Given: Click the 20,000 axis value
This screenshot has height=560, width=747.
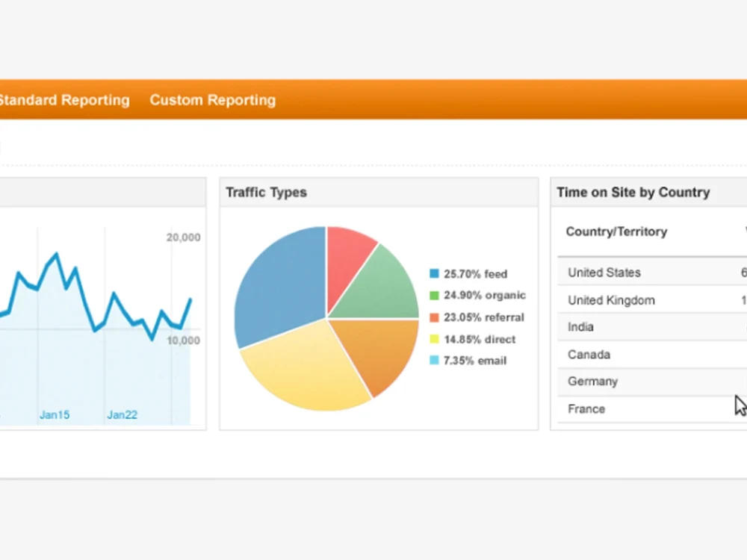Looking at the screenshot, I should (184, 237).
